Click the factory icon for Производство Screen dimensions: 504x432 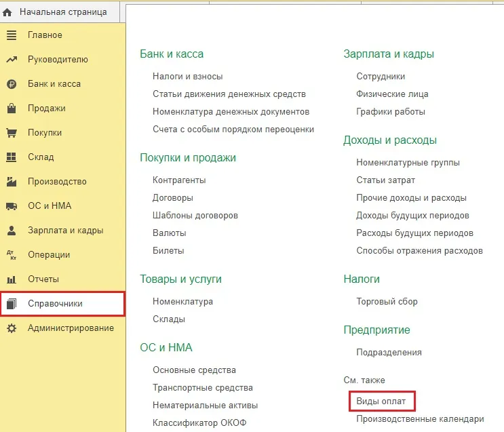coord(11,182)
